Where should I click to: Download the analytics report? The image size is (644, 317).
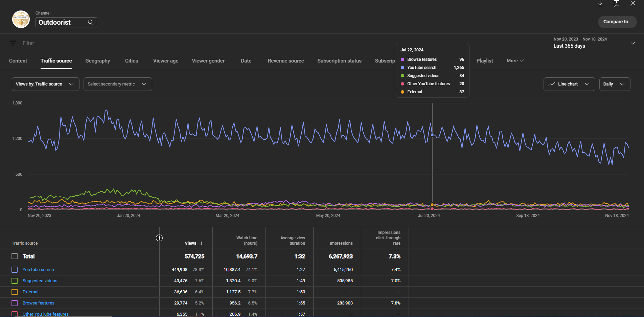[600, 3]
